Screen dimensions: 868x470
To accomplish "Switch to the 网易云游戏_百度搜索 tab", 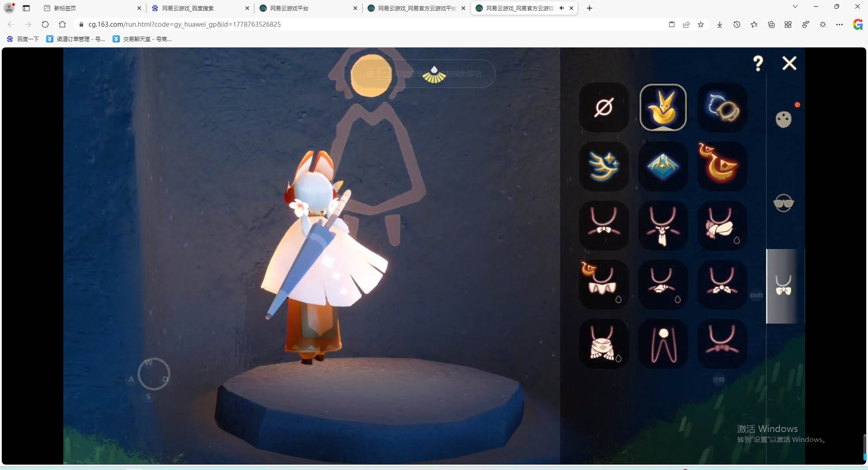I will click(x=200, y=8).
